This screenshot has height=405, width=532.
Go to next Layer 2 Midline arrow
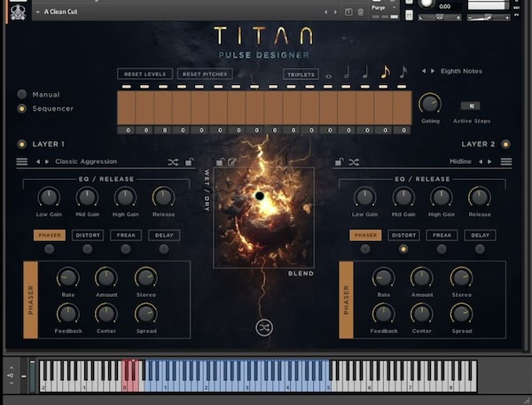pos(489,162)
